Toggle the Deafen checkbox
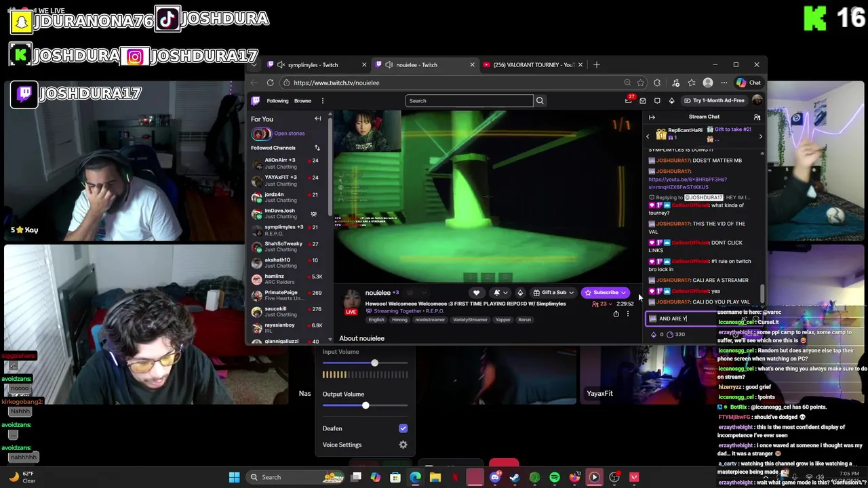This screenshot has width=868, height=488. (403, 428)
